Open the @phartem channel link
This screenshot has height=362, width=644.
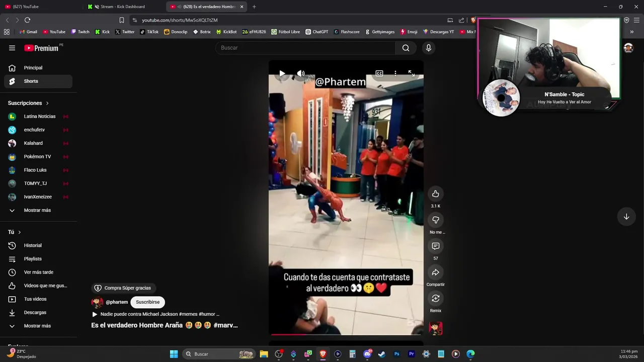[117, 302]
